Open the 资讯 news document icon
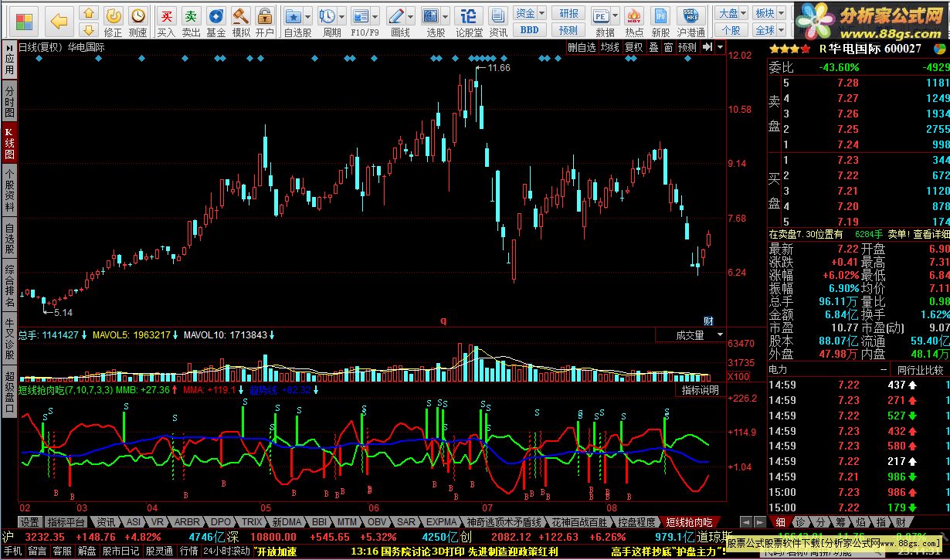Image resolution: width=950 pixels, height=560 pixels. click(498, 15)
